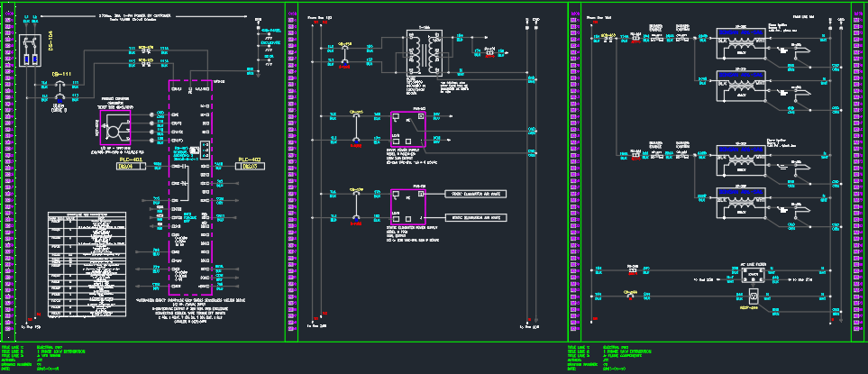
Task: Click 'ELECTRICAL DWG' in right title block
Action: coord(617,346)
